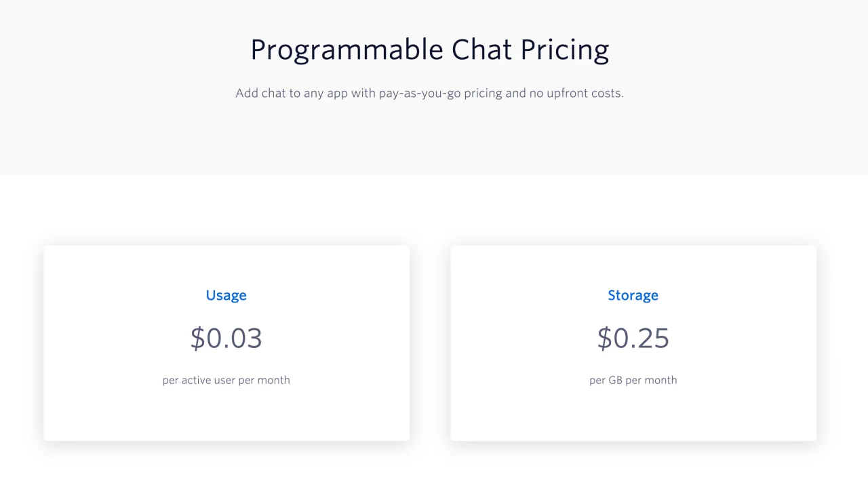The image size is (868, 481).
Task: Click the active user phrase under Usage
Action: [x=210, y=380]
